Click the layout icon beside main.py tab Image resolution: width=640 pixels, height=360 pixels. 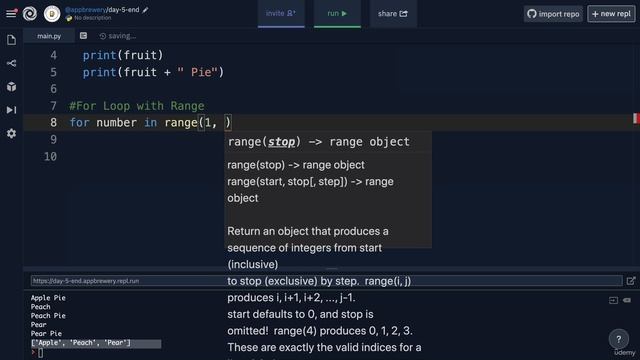coord(83,36)
